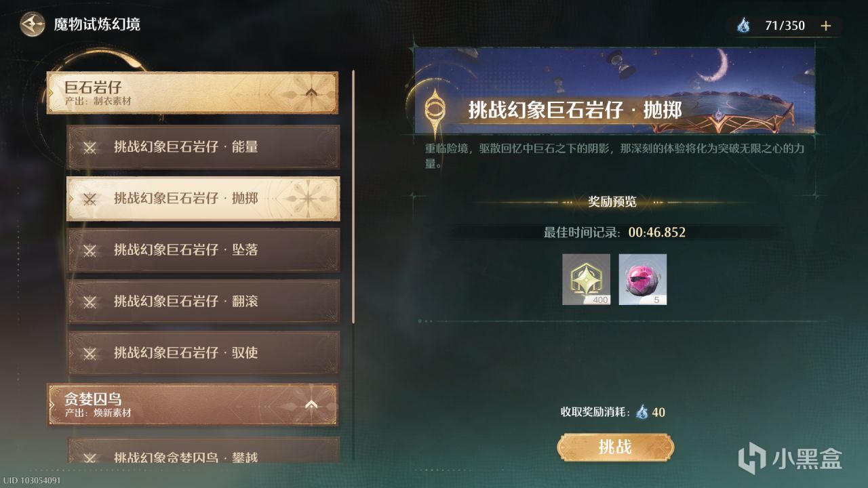Select 挑战幻象巨石岩仔·能量 stage
The width and height of the screenshot is (868, 488).
tap(203, 147)
